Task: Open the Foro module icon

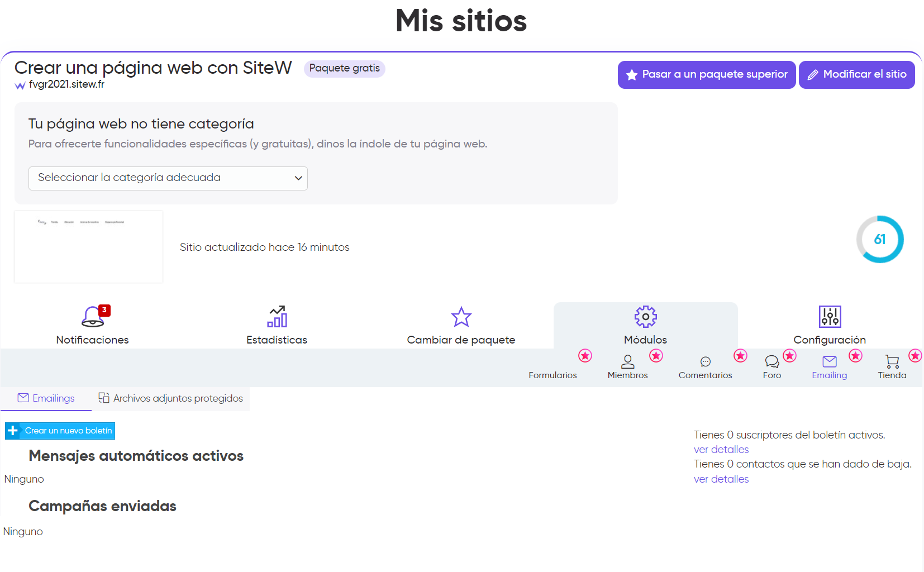Action: pos(772,361)
